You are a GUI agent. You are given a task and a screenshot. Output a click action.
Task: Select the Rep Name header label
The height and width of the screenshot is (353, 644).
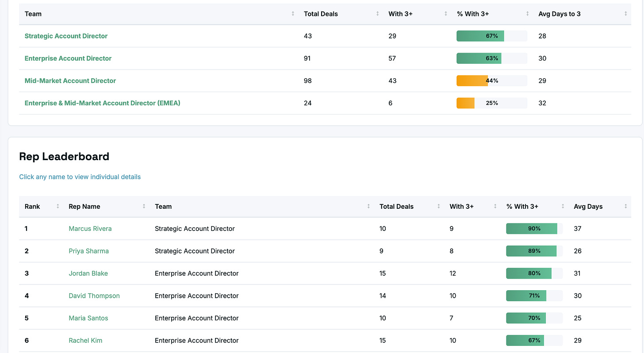point(84,206)
